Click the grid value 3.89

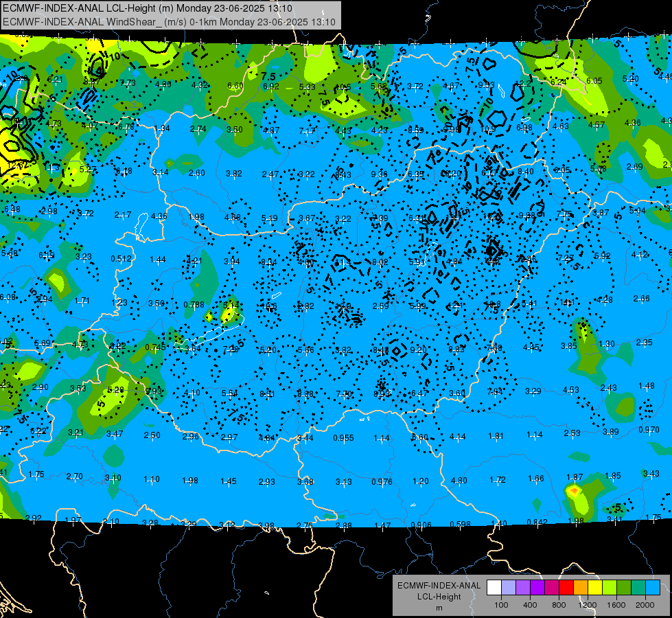pos(611,431)
